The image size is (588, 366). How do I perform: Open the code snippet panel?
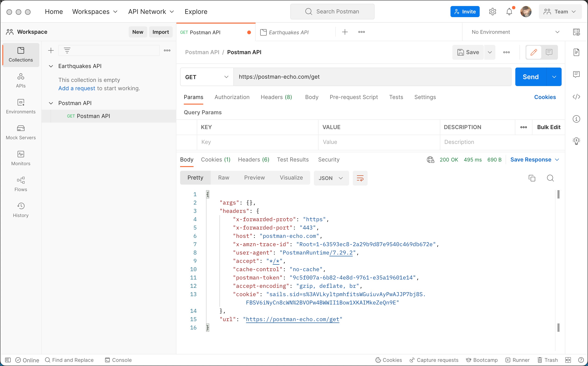577,96
